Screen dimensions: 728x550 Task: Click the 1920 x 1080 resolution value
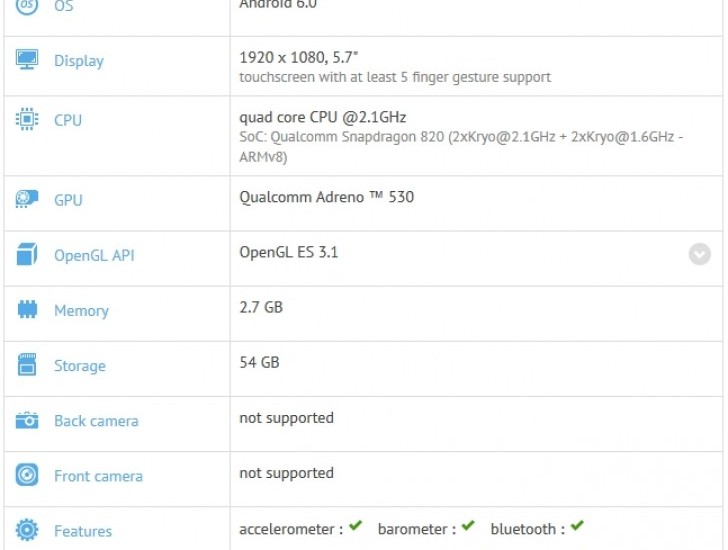point(282,58)
